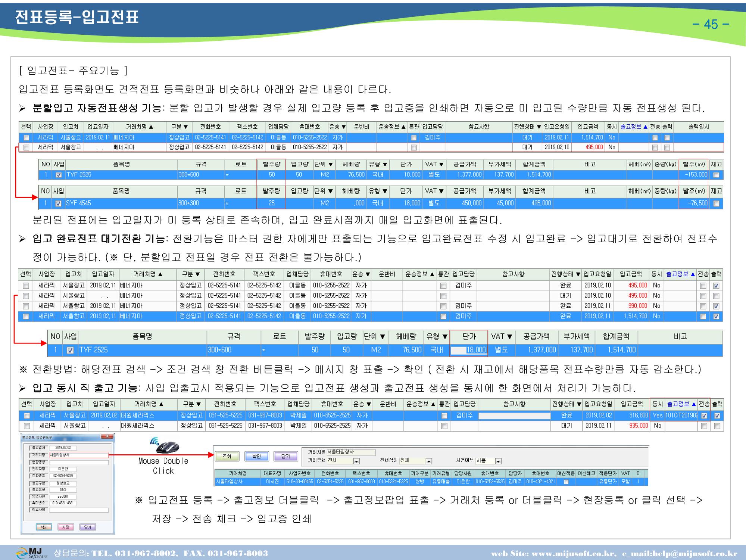746x560 pixels.
Task: Open 유형 dropdown above the SYF 4545 row
Action: coord(378,191)
